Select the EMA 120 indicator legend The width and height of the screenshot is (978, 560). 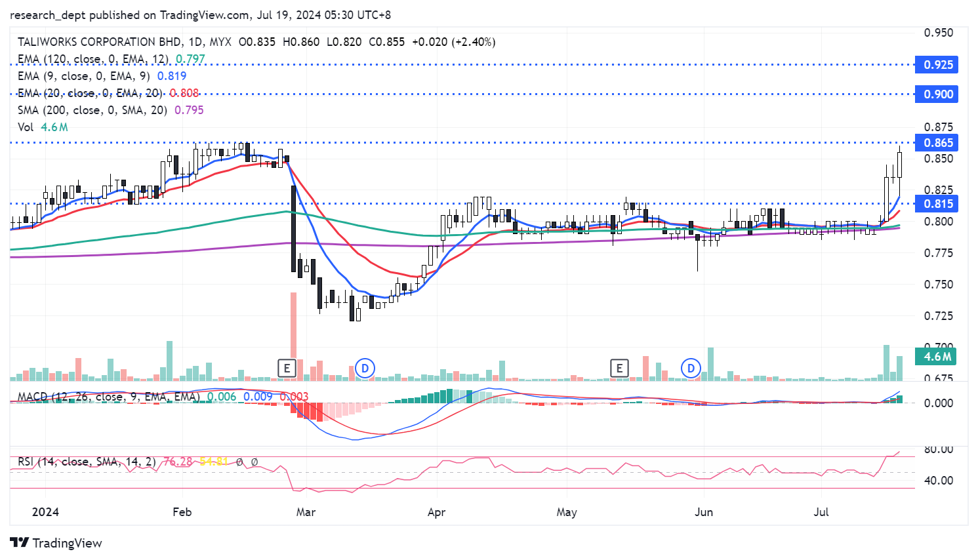coord(92,59)
